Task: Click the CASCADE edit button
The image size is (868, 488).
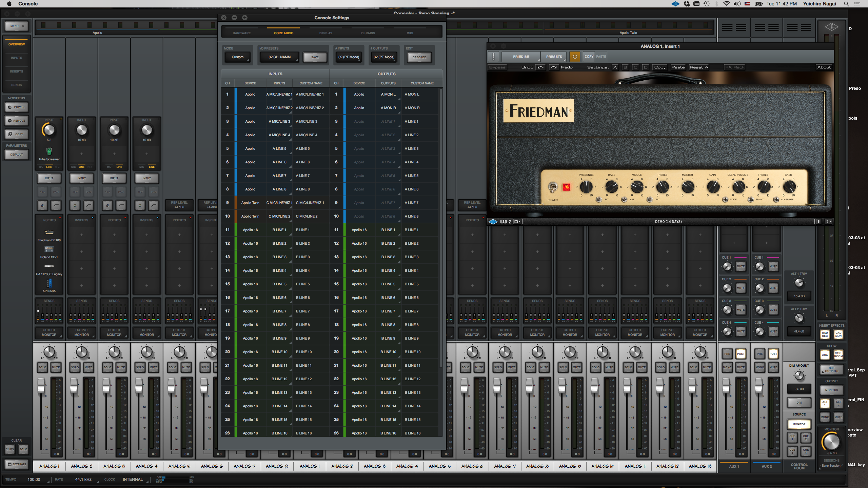Action: [x=419, y=57]
